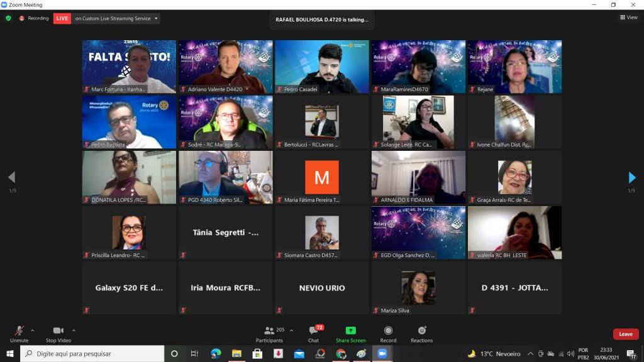Select Pedro Casadei's video thumbnail
The height and width of the screenshot is (362, 644).
tap(321, 67)
